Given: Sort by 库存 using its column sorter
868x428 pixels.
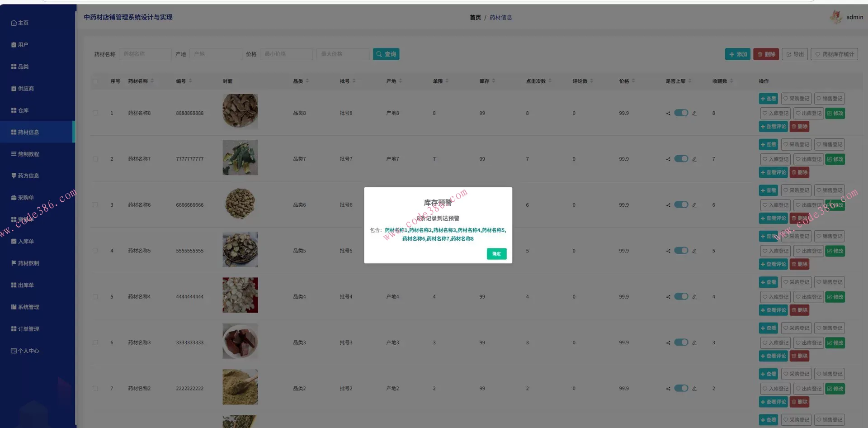Looking at the screenshot, I should pyautogui.click(x=493, y=81).
